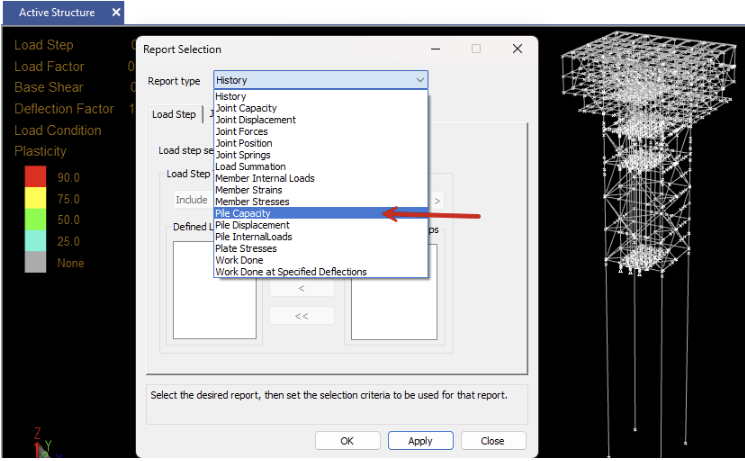Select Member Internal Loads entry
Viewport: 745px width, 461px height.
click(x=321, y=178)
